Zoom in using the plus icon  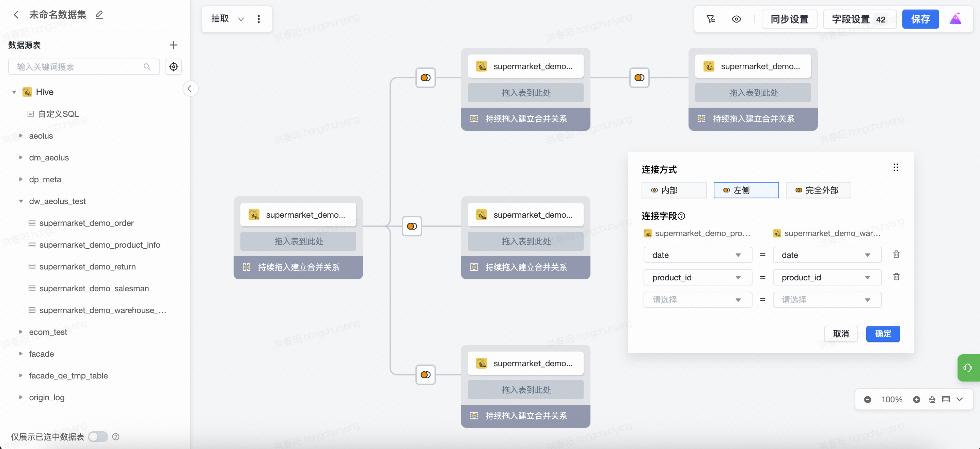point(916,399)
